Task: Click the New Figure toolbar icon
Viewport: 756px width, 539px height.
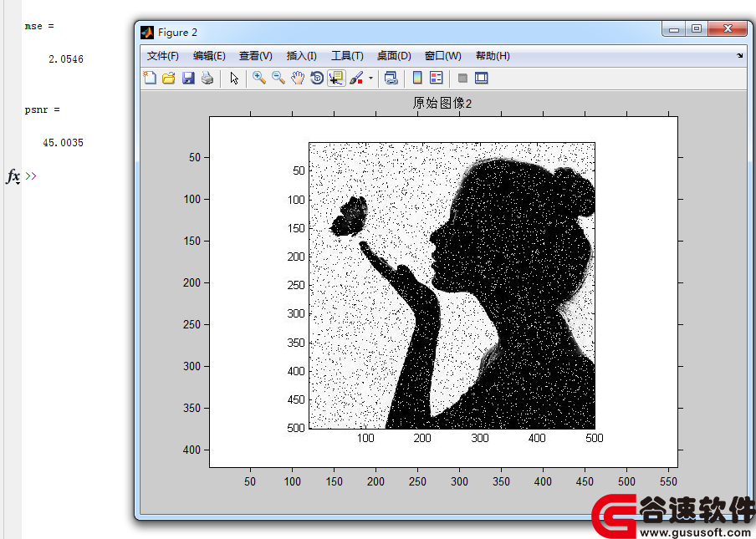Action: point(150,78)
